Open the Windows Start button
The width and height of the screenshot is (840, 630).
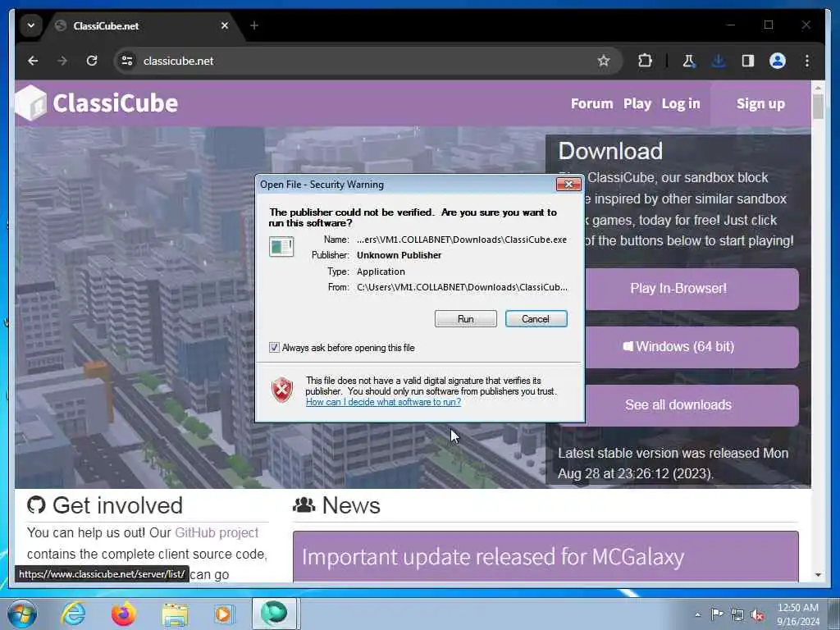click(21, 614)
